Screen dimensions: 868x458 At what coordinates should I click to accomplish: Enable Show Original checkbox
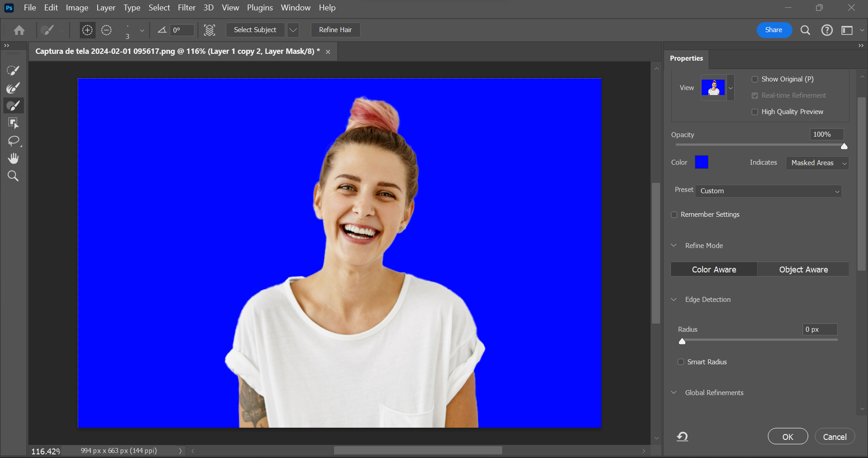click(755, 79)
